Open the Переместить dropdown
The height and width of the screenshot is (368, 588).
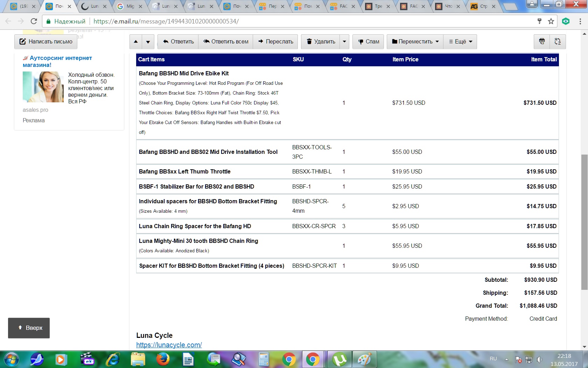coord(415,42)
